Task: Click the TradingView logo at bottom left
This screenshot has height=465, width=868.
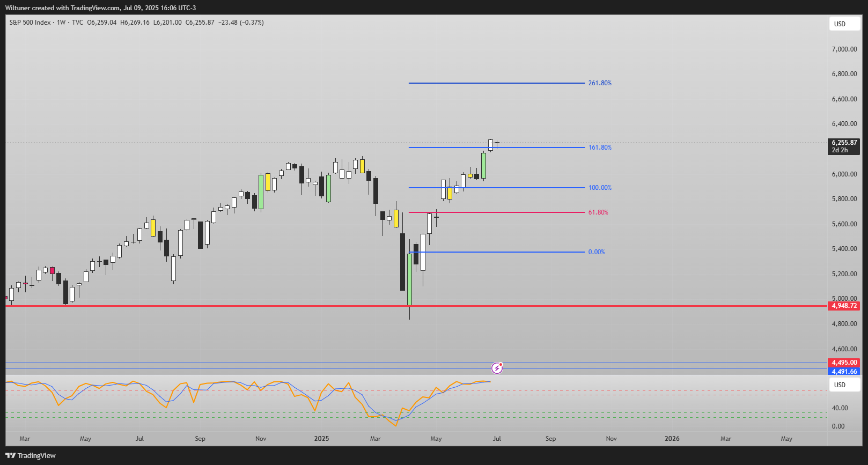Action: 31,455
